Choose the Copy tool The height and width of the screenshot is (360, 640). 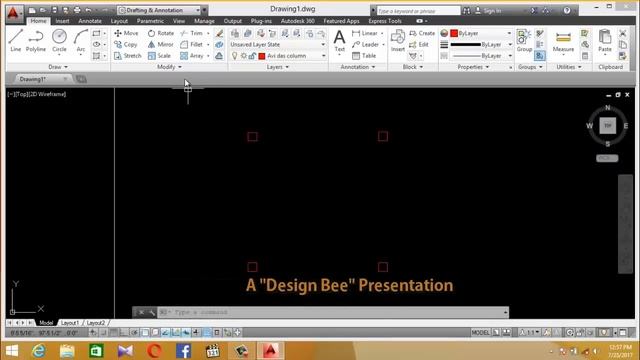click(126, 44)
